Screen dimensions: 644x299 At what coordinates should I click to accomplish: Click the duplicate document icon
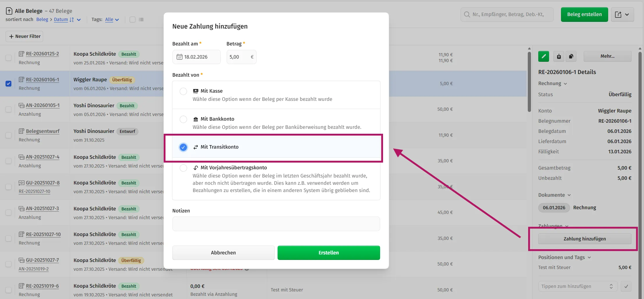tap(571, 56)
